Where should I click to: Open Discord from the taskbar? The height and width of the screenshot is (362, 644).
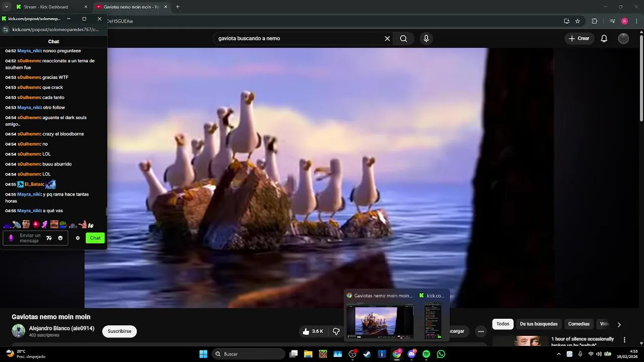point(412,354)
